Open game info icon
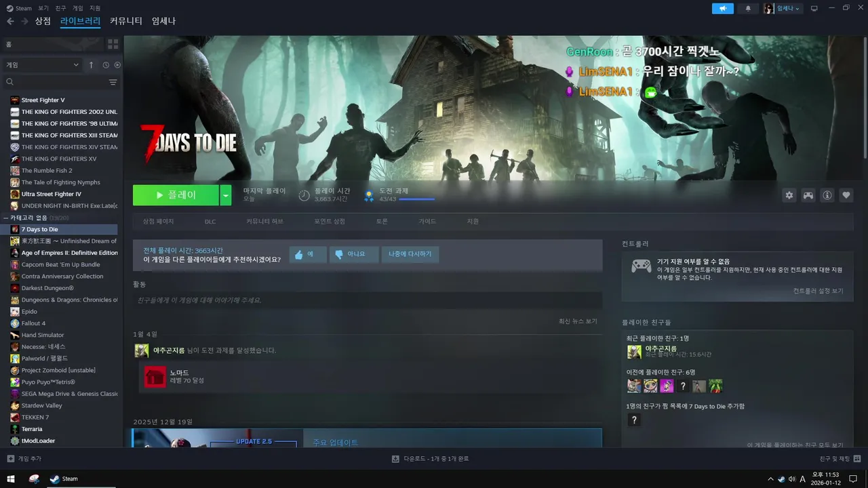Image resolution: width=868 pixels, height=488 pixels. [827, 195]
